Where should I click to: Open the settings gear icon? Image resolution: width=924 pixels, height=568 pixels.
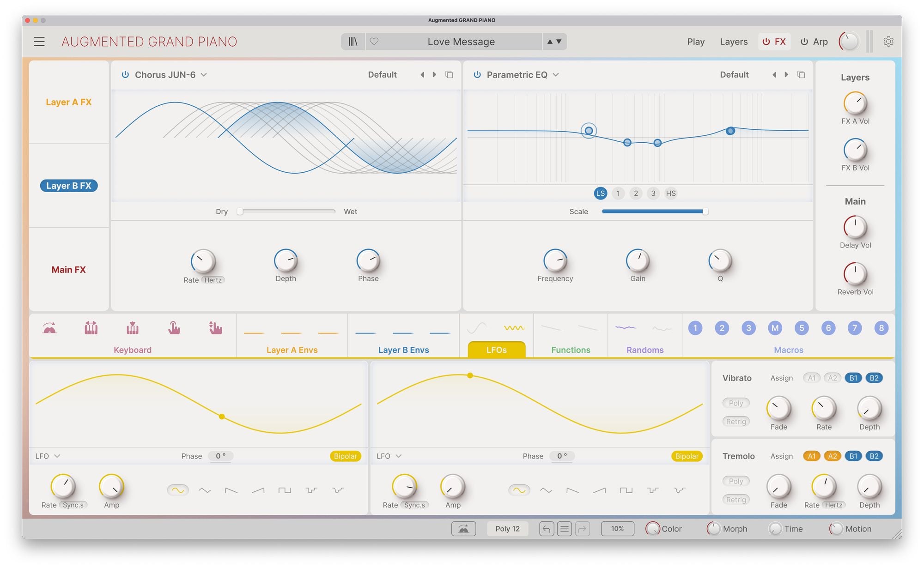coord(888,42)
